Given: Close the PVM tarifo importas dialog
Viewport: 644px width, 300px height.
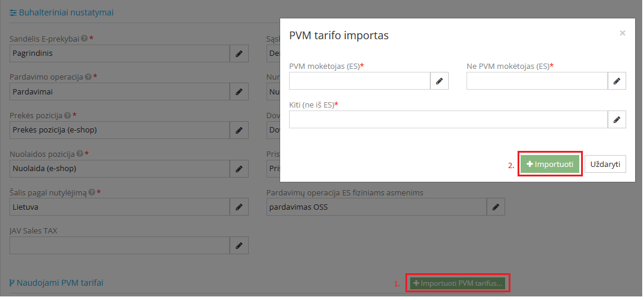Looking at the screenshot, I should (622, 33).
